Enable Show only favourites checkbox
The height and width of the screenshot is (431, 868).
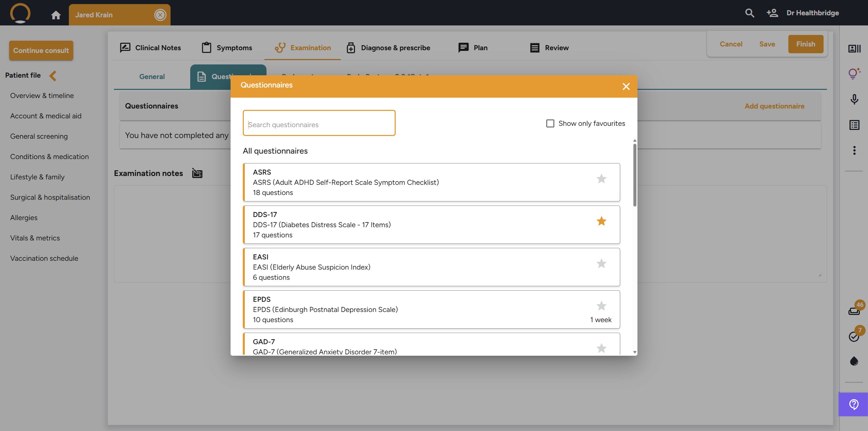550,123
